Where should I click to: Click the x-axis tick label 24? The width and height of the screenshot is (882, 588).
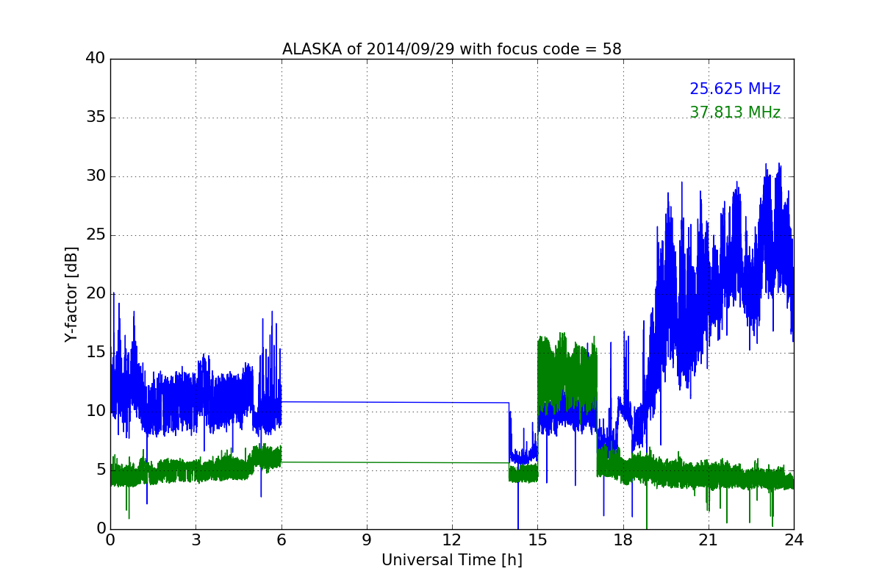[x=794, y=539]
